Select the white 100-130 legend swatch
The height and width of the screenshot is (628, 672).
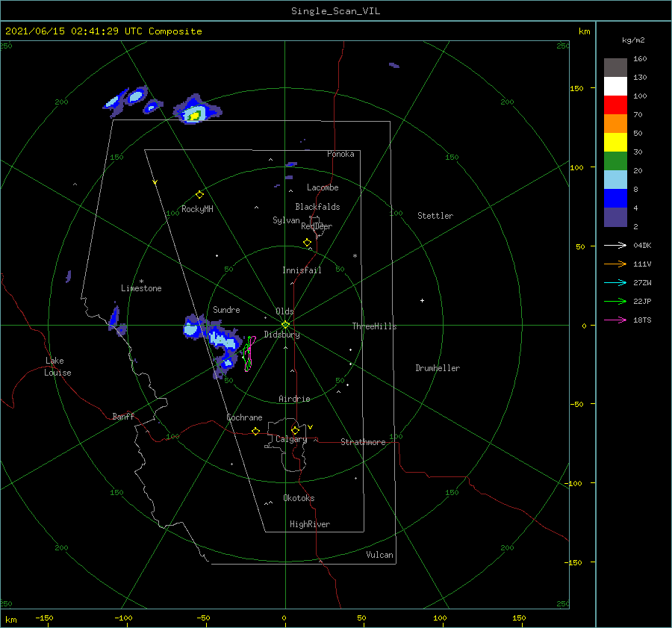point(615,87)
